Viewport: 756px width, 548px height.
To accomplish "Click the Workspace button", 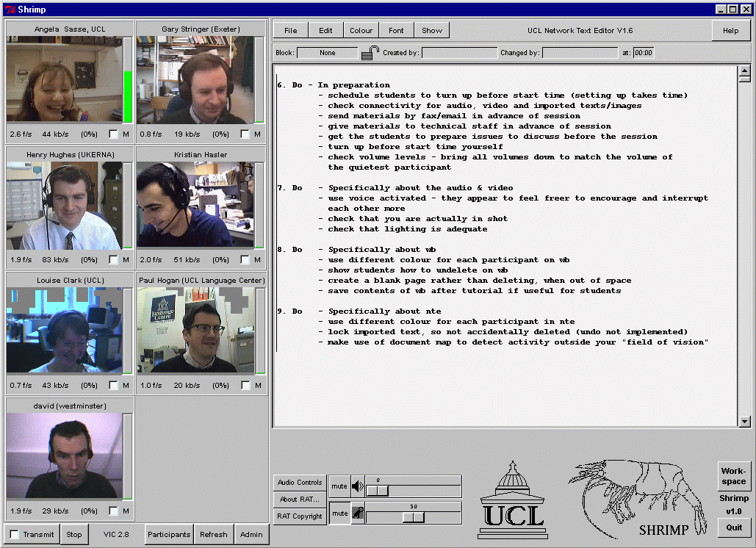I will pyautogui.click(x=733, y=476).
